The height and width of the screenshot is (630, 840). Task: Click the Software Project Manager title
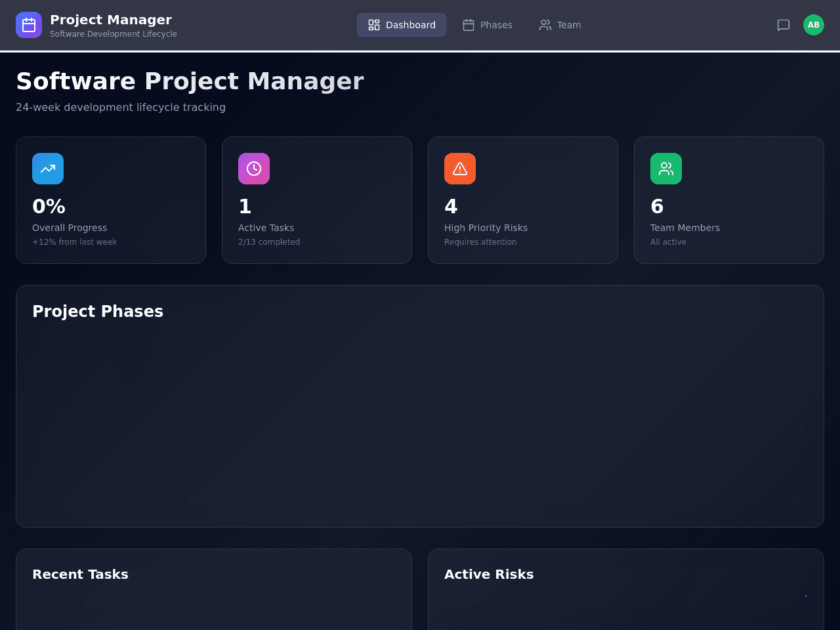[x=190, y=81]
